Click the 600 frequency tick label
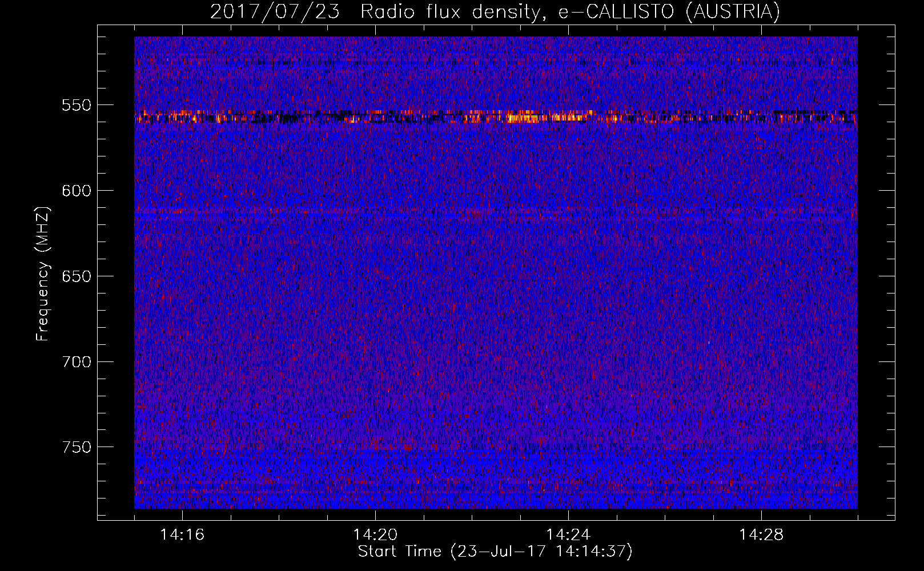 point(77,191)
